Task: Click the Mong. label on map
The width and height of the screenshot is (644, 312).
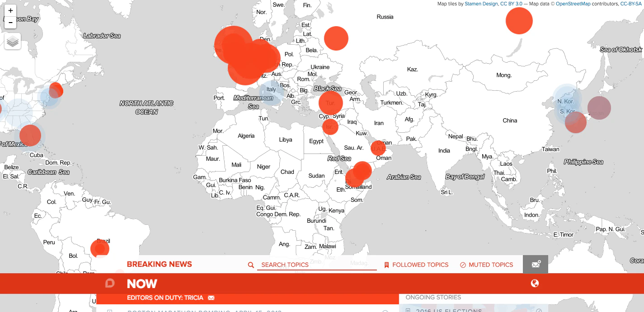Action: [504, 75]
